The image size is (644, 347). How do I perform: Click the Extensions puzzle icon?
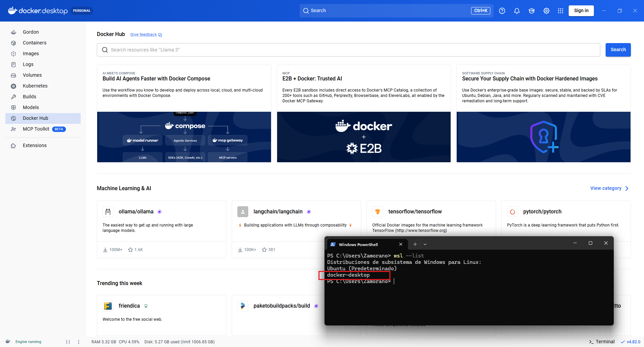[13, 145]
